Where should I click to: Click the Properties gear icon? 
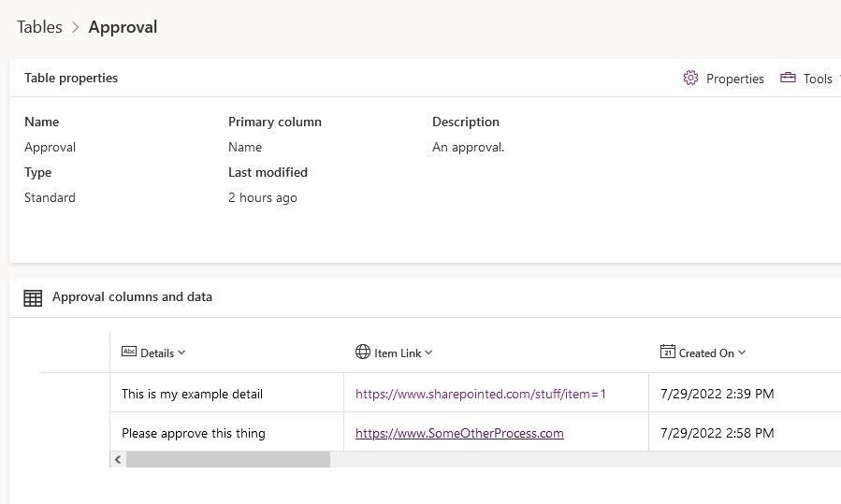coord(690,78)
